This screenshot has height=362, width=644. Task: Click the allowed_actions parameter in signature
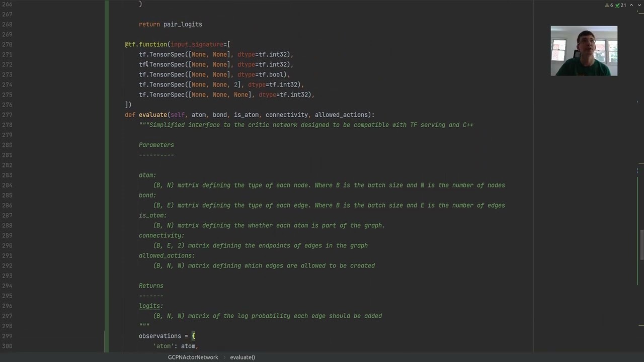(341, 115)
